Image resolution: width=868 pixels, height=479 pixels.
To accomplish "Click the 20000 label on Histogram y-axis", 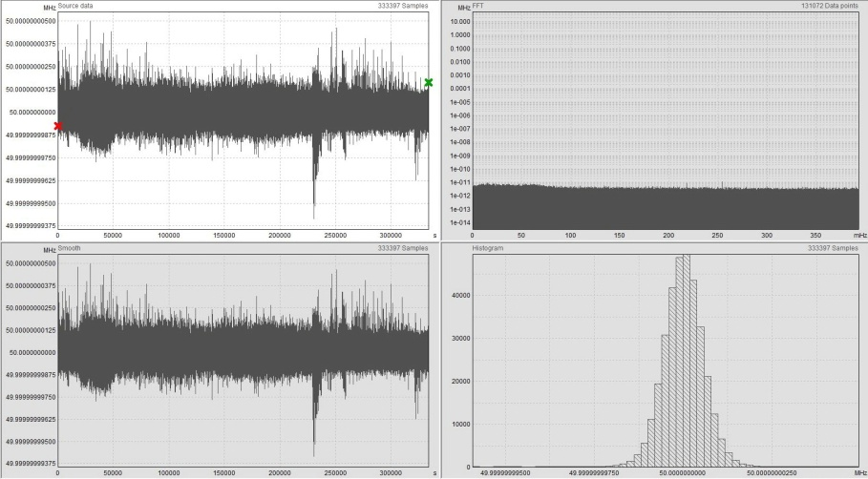I will coord(460,381).
